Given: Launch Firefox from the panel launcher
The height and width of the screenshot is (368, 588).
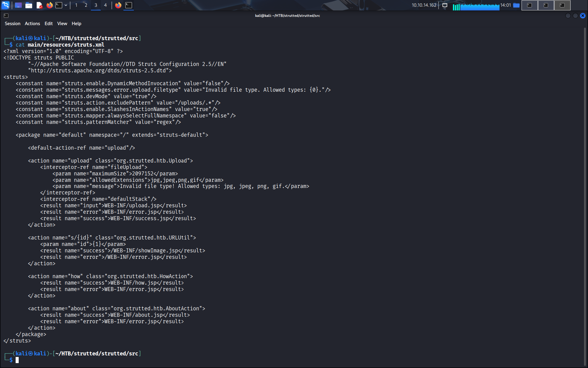Looking at the screenshot, I should click(50, 5).
